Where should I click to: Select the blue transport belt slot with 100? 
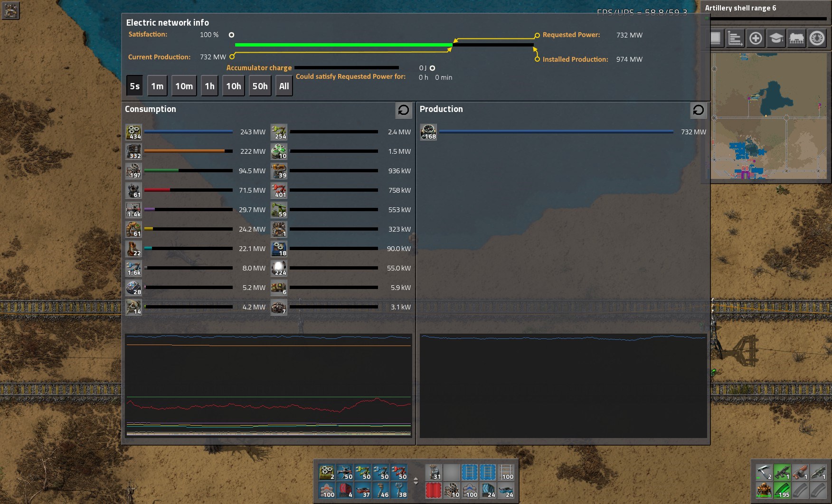[470, 490]
